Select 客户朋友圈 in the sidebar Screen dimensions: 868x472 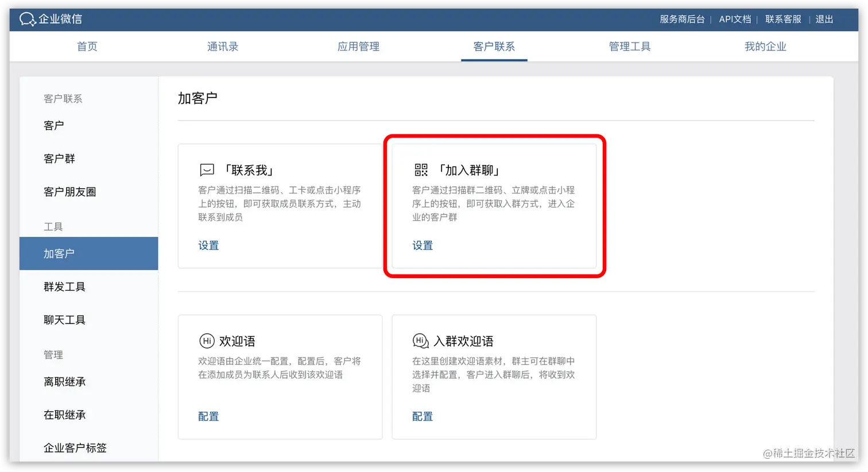69,192
